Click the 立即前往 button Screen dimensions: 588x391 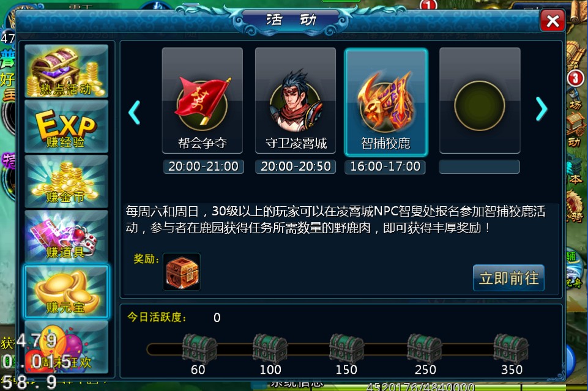pos(508,278)
